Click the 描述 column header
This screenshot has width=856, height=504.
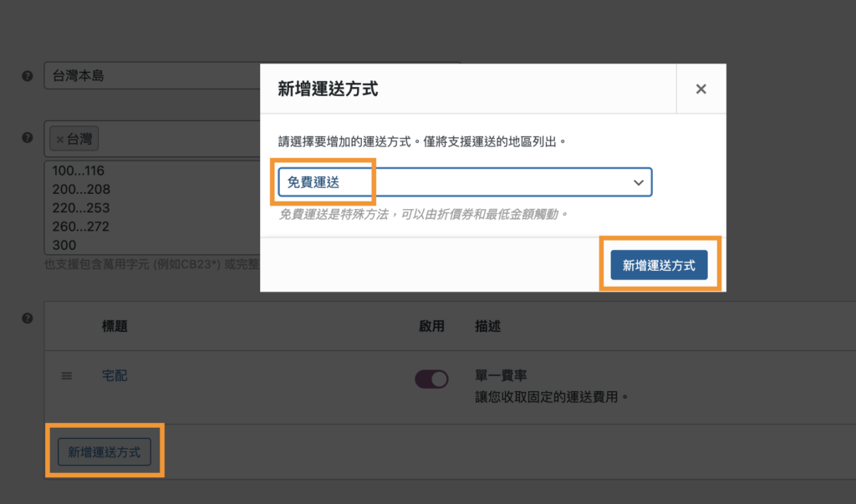point(487,326)
